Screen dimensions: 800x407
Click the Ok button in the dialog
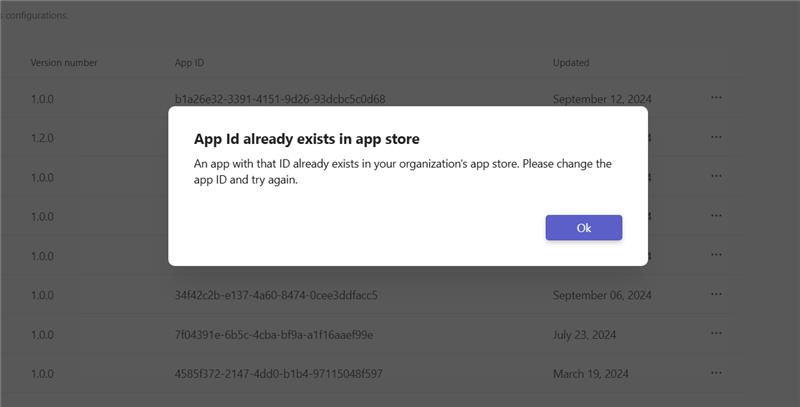point(584,228)
